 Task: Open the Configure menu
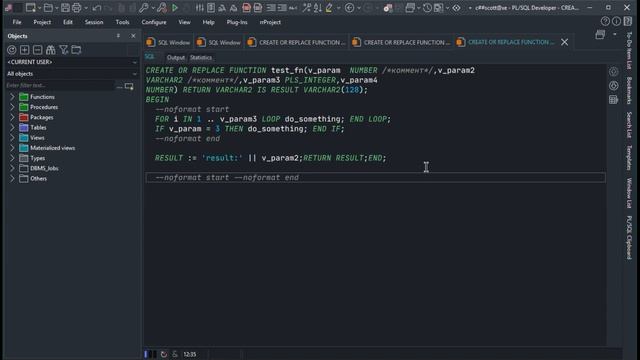(154, 22)
